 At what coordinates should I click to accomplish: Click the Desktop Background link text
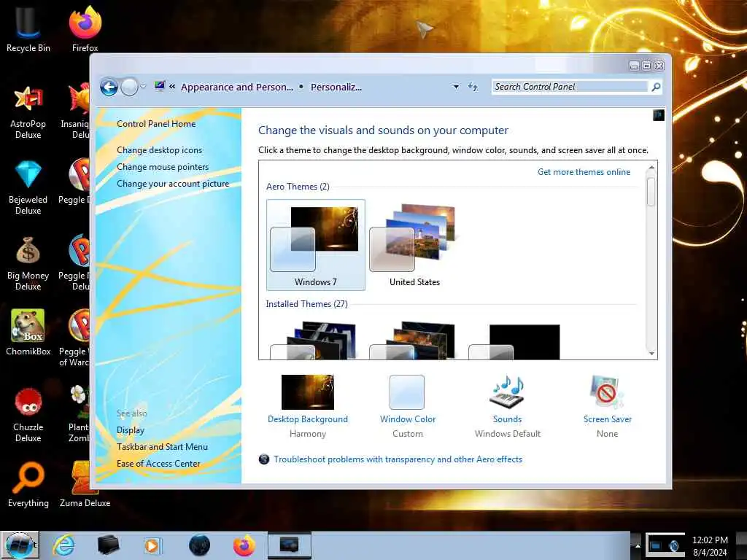click(308, 419)
